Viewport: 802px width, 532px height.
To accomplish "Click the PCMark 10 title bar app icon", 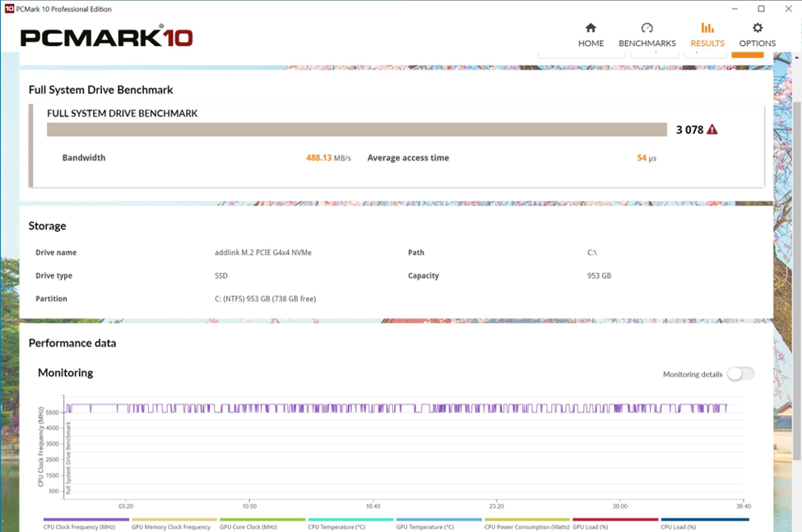I will click(x=9, y=9).
